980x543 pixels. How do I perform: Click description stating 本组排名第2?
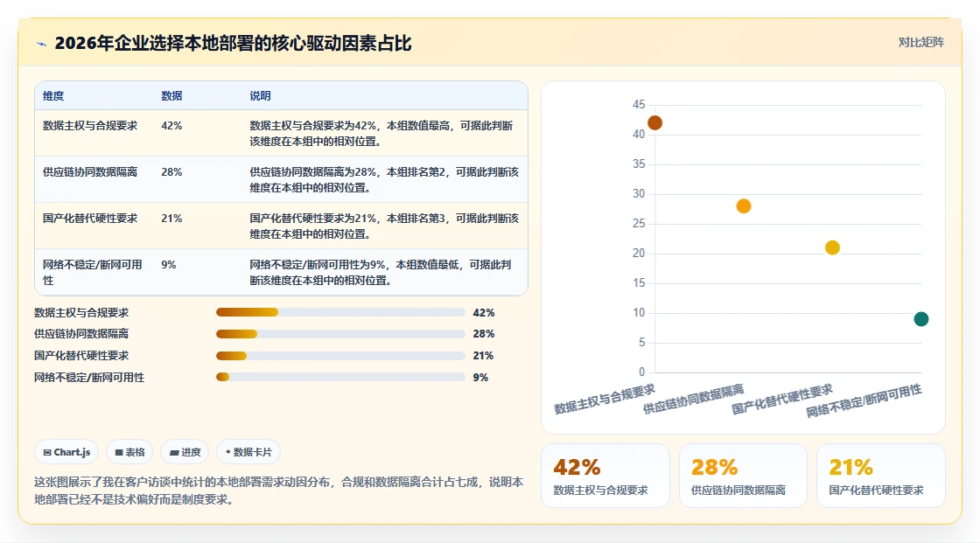(384, 179)
